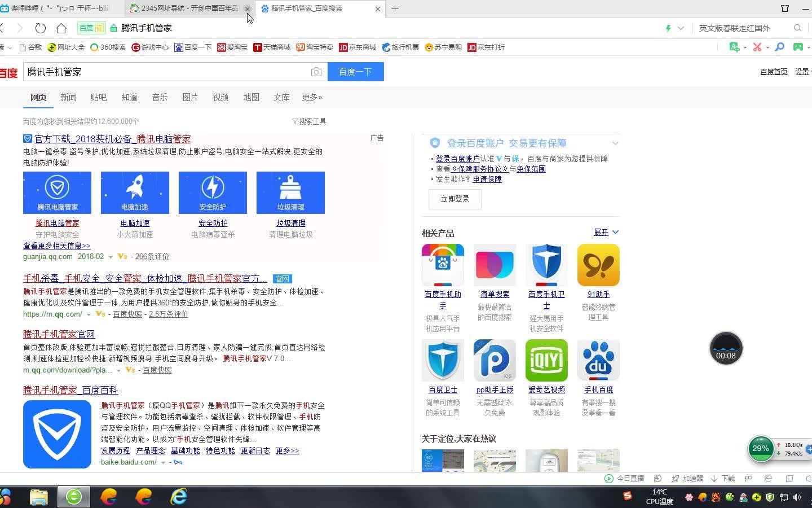Open File Explorer from taskbar
This screenshot has width=812, height=508.
click(x=39, y=497)
